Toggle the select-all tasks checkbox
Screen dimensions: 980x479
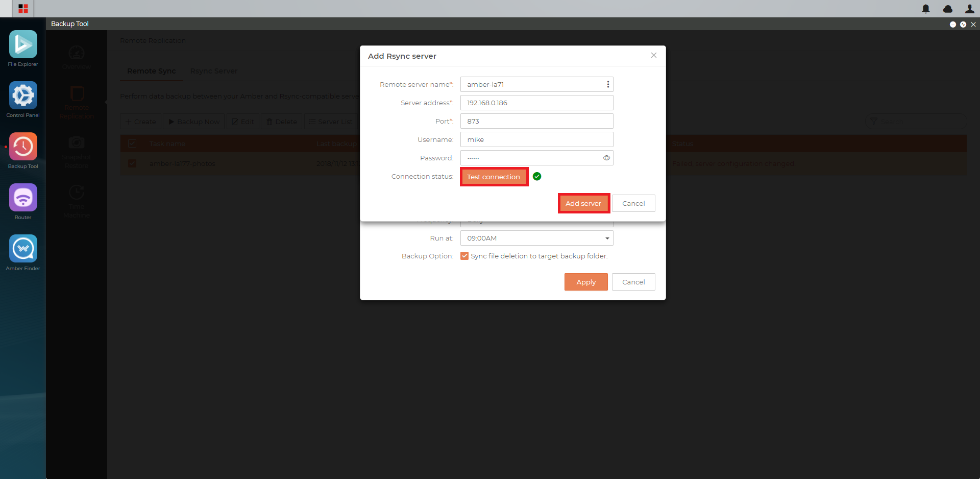132,143
